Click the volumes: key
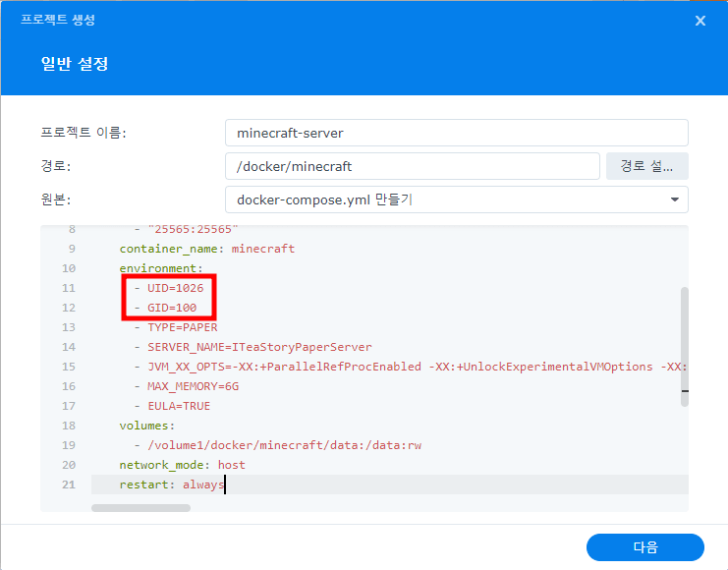 pos(146,426)
